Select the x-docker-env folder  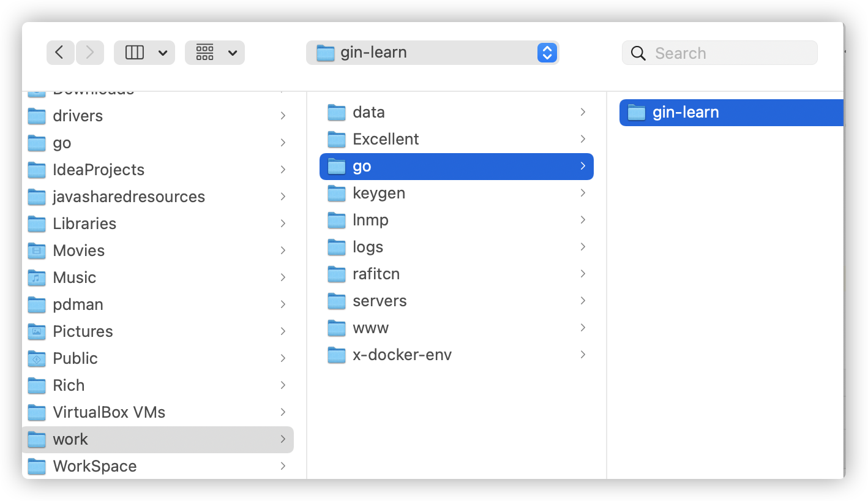point(457,355)
